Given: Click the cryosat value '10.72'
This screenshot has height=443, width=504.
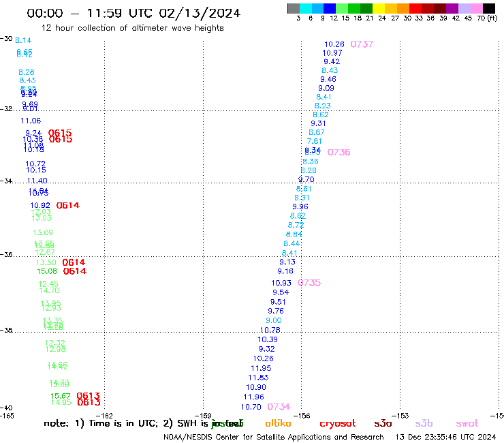Looking at the screenshot, I should pos(35,164).
